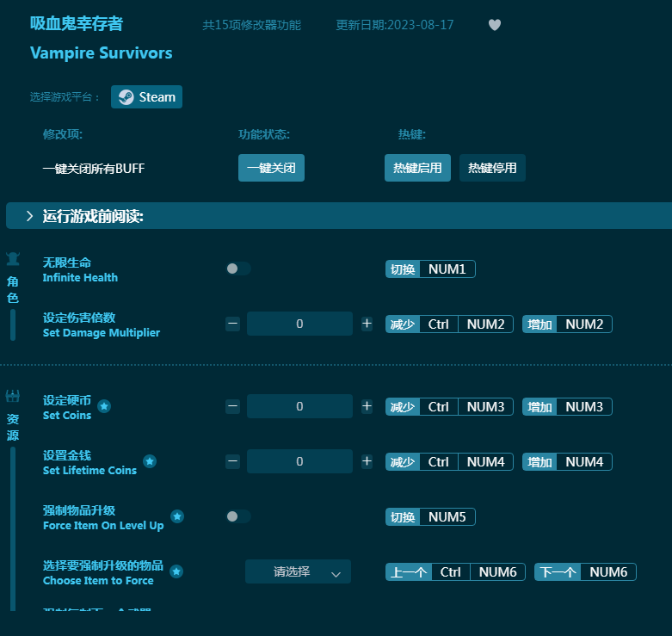Screen dimensions: 672x636
Task: Click 热键启用 button
Action: (x=417, y=168)
